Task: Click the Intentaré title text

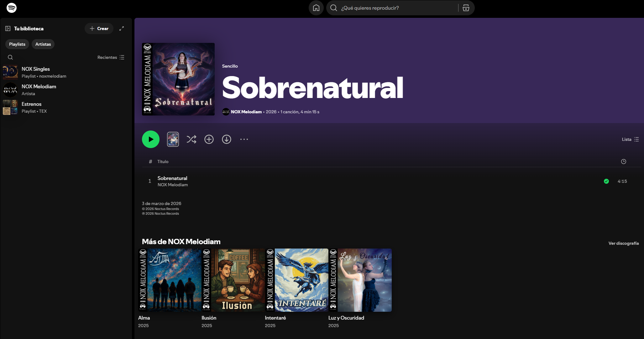Action: [x=275, y=318]
